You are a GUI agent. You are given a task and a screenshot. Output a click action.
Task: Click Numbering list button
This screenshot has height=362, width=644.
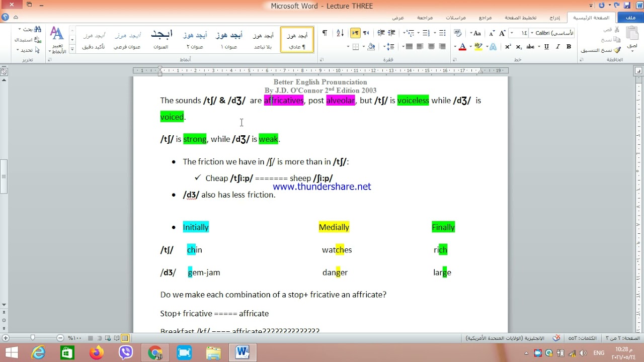tap(427, 33)
